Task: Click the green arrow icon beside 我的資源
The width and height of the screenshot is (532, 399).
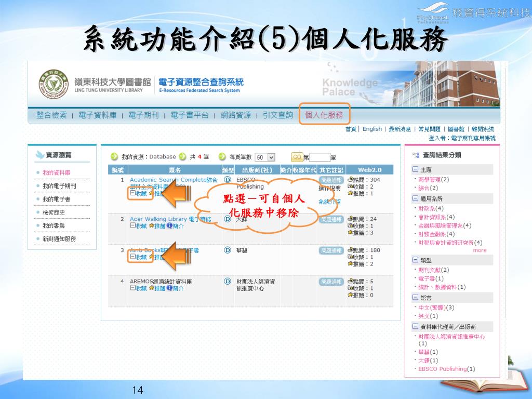Action: point(114,157)
